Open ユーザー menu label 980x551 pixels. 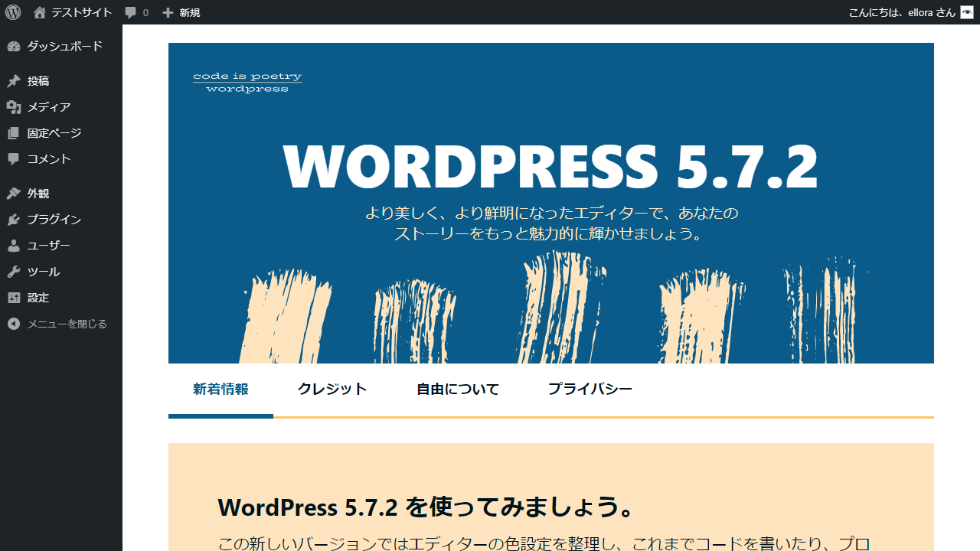pyautogui.click(x=49, y=246)
